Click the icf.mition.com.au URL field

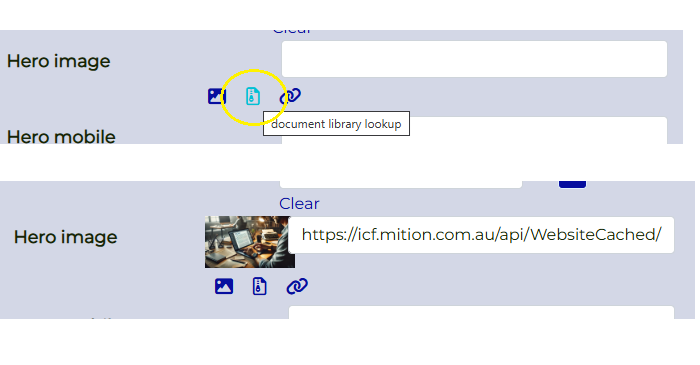[481, 235]
